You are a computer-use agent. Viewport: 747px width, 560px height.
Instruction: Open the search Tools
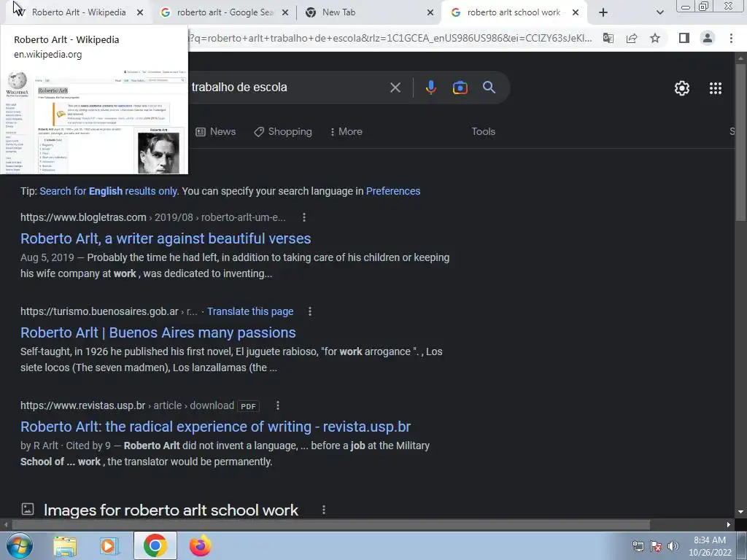coord(483,131)
